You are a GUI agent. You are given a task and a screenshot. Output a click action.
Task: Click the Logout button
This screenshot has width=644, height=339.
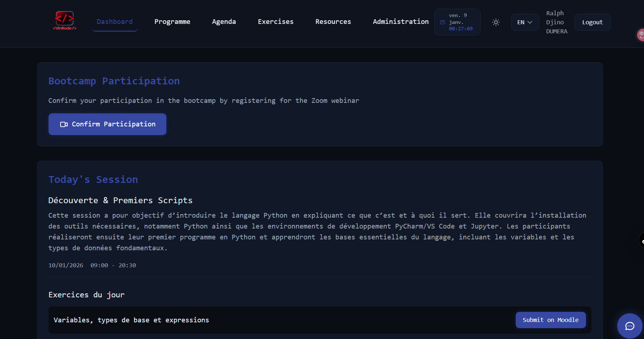[x=592, y=22]
